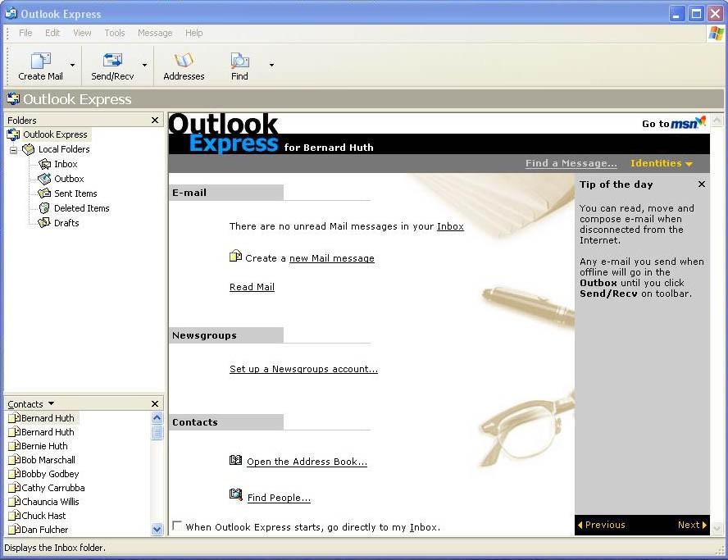Screen dimensions: 728x560
Task: Open the Help menu
Action: (x=194, y=33)
